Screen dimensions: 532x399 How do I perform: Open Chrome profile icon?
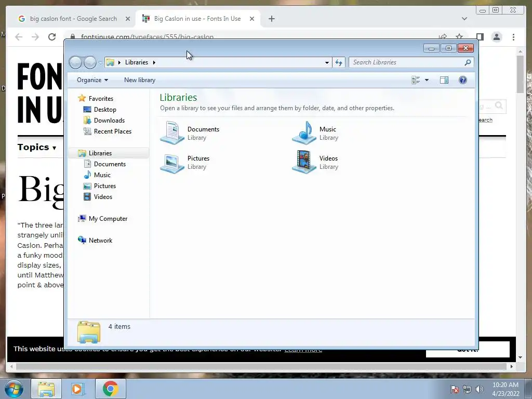tap(497, 37)
